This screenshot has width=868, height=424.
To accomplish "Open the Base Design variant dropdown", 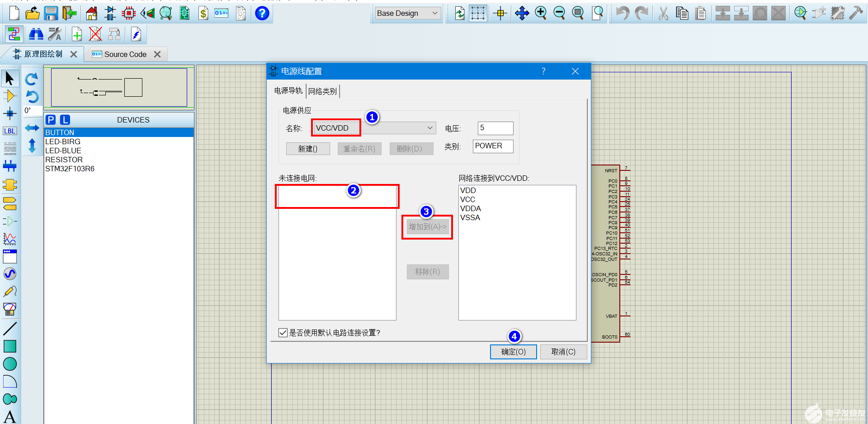I will click(408, 13).
